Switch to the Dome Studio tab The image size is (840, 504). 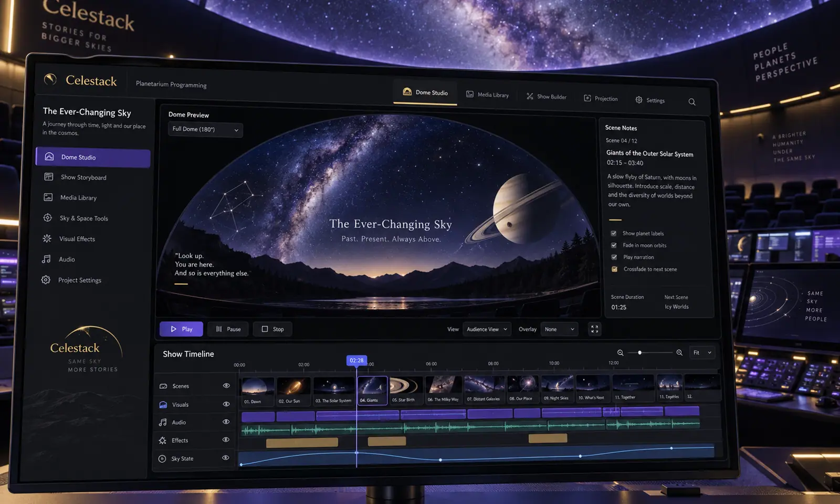pos(425,93)
